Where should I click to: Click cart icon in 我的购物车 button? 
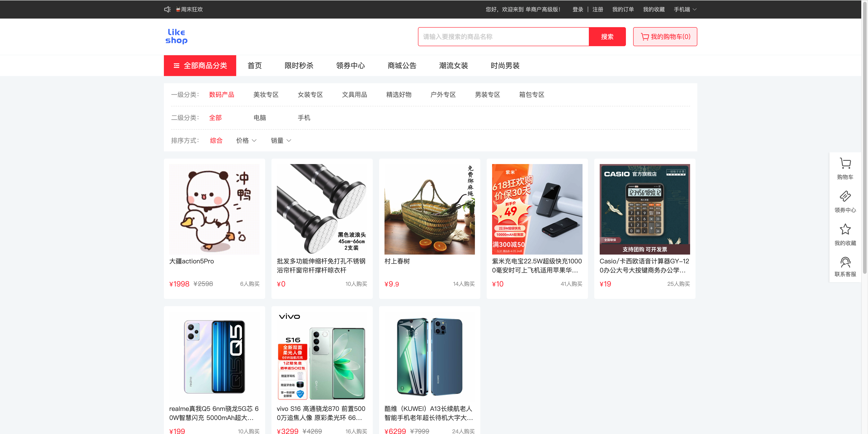645,37
